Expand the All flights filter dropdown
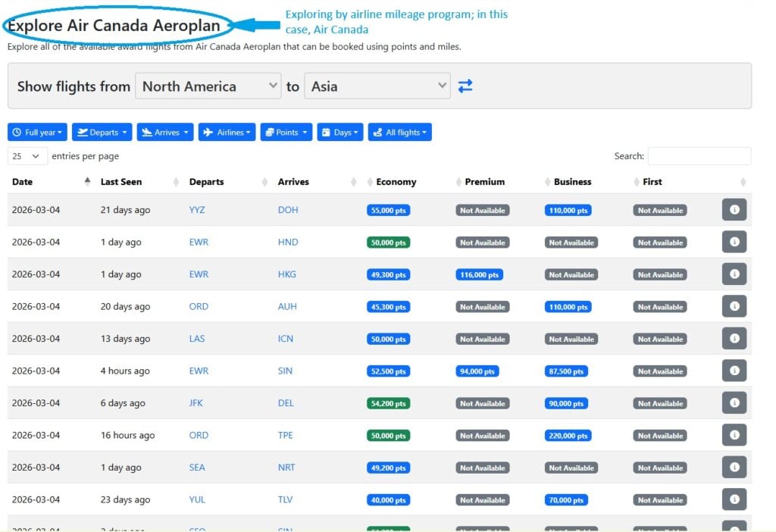 [x=400, y=132]
